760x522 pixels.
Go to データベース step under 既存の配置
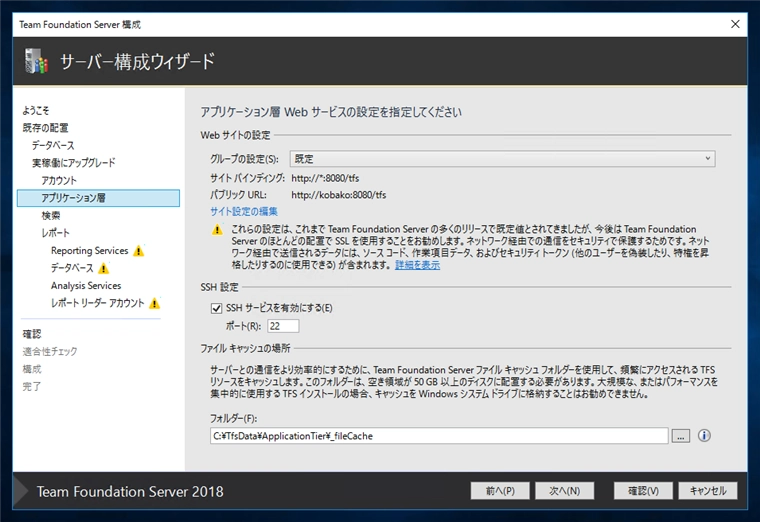click(53, 145)
